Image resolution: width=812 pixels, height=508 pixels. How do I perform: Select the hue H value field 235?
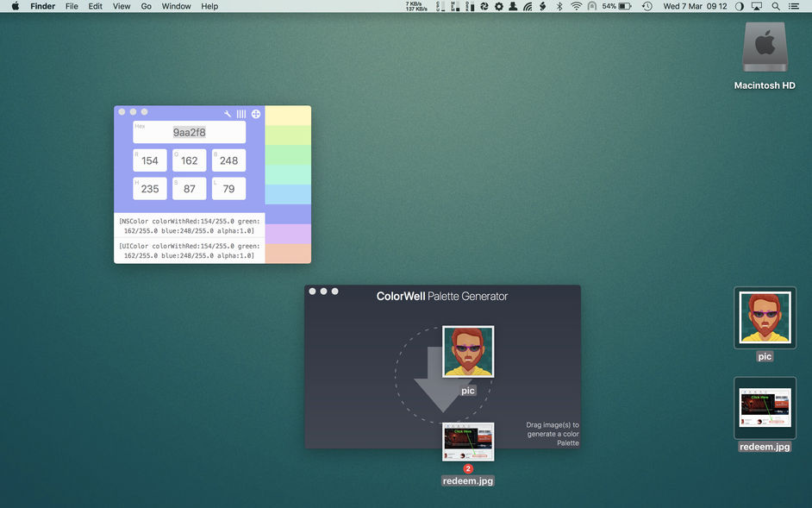[150, 189]
